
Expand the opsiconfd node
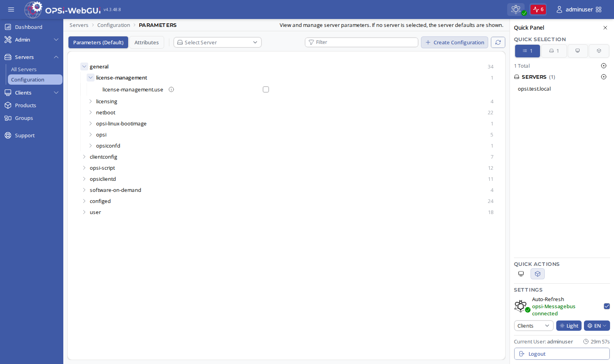pos(91,146)
